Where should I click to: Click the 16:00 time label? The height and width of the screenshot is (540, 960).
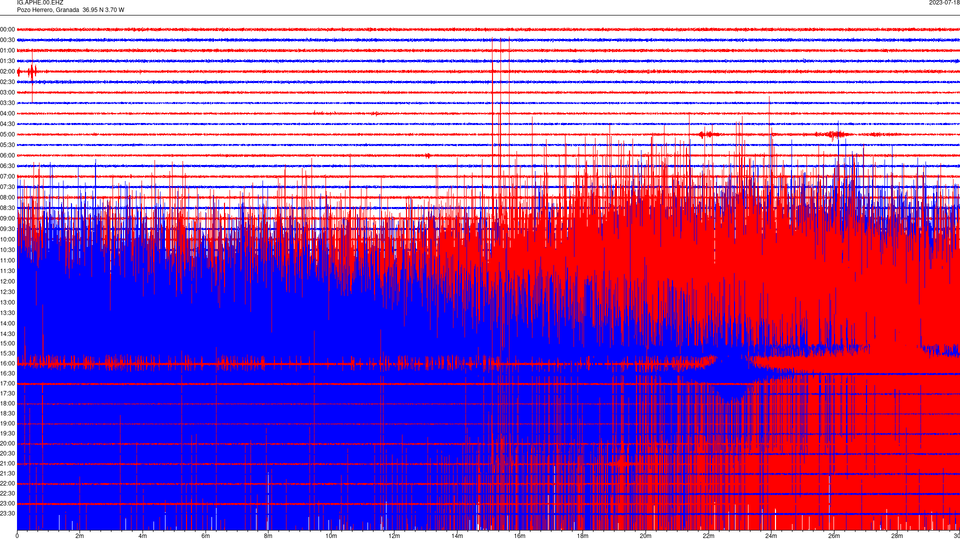click(x=7, y=364)
